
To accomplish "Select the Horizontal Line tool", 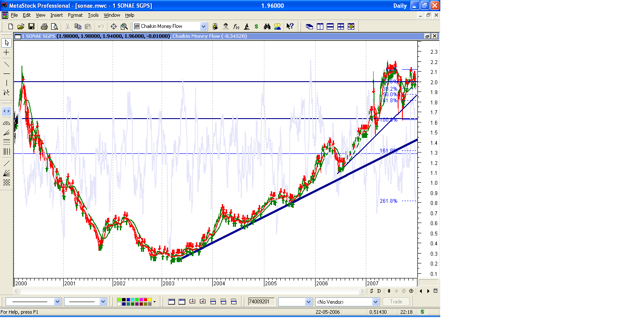I will 6,73.
